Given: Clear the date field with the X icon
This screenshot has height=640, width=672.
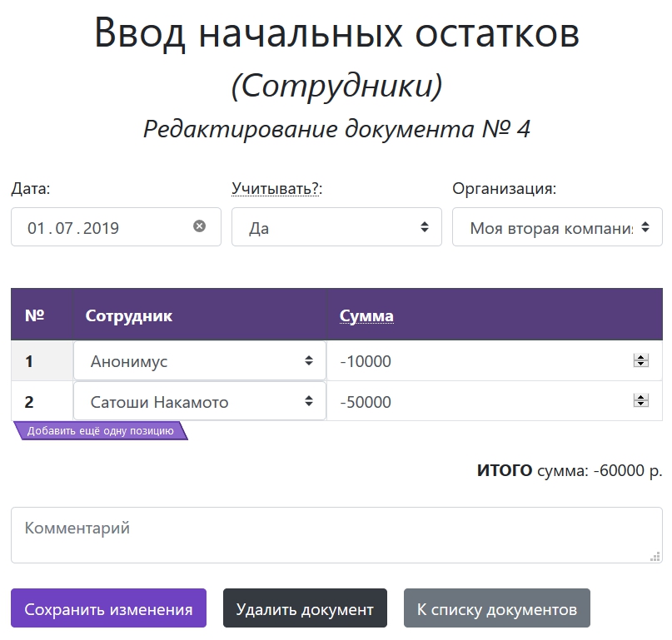Looking at the screenshot, I should [x=199, y=226].
